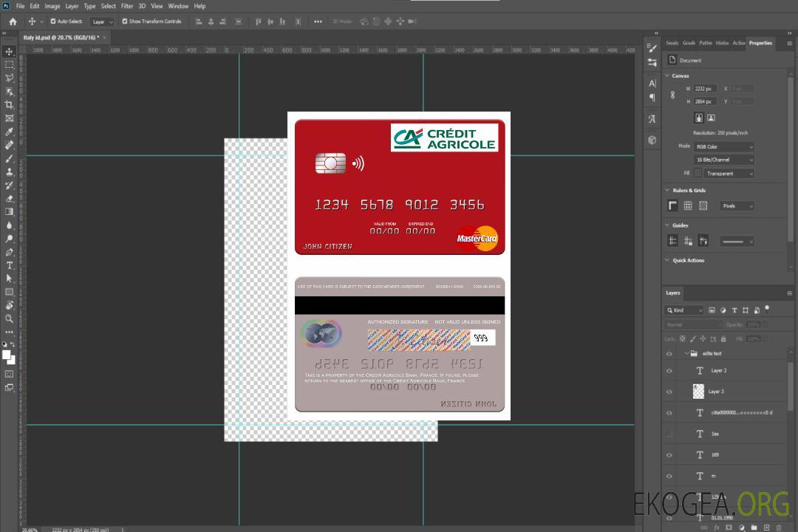
Task: Toggle rulers display in Rulers & Grids
Action: click(x=673, y=205)
